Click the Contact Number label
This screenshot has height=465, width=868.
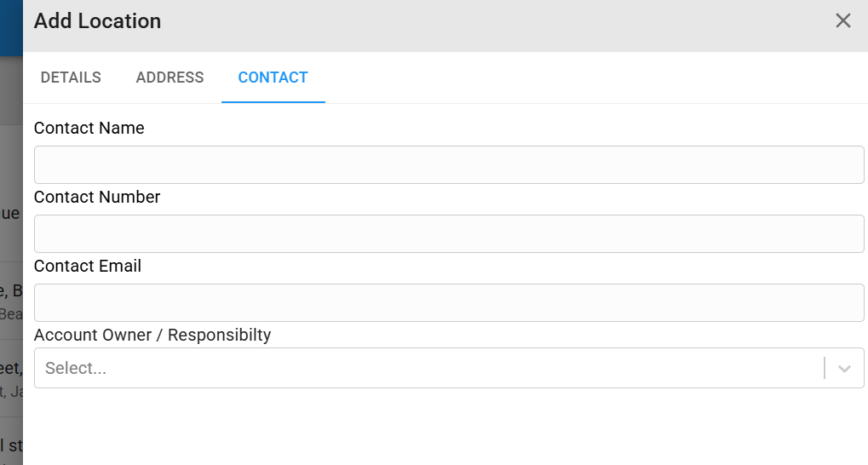coord(97,197)
